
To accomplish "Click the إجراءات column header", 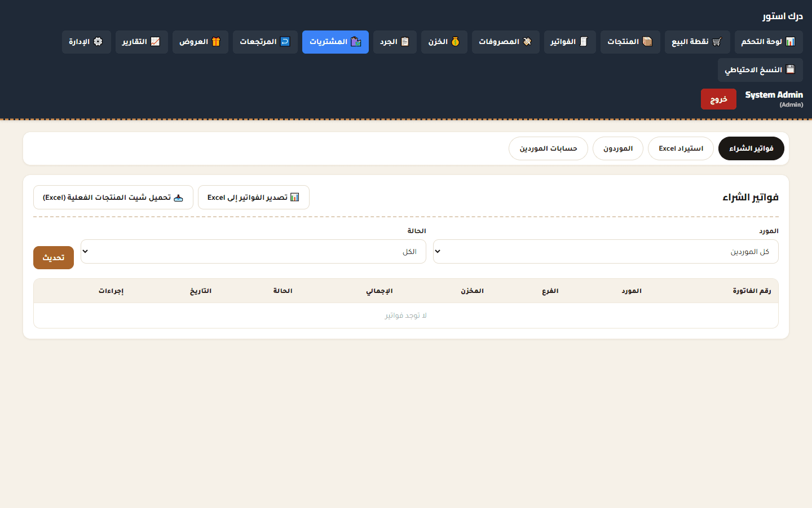I will coord(111,291).
